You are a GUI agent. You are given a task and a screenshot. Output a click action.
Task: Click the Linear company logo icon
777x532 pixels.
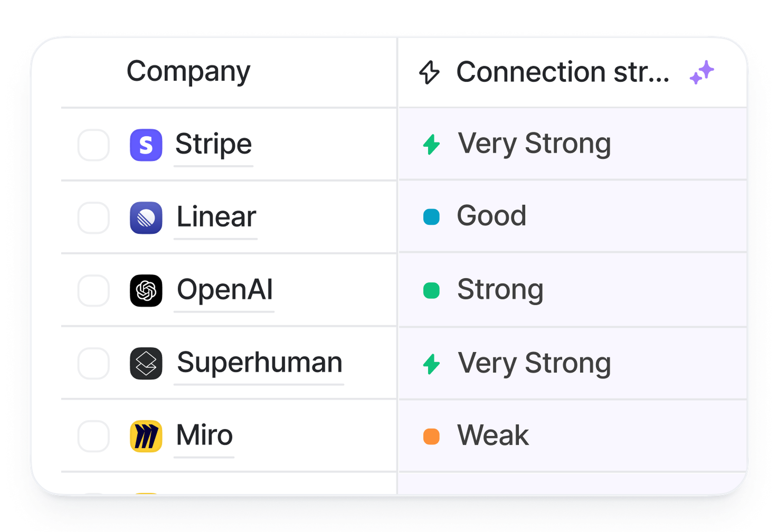pos(146,218)
